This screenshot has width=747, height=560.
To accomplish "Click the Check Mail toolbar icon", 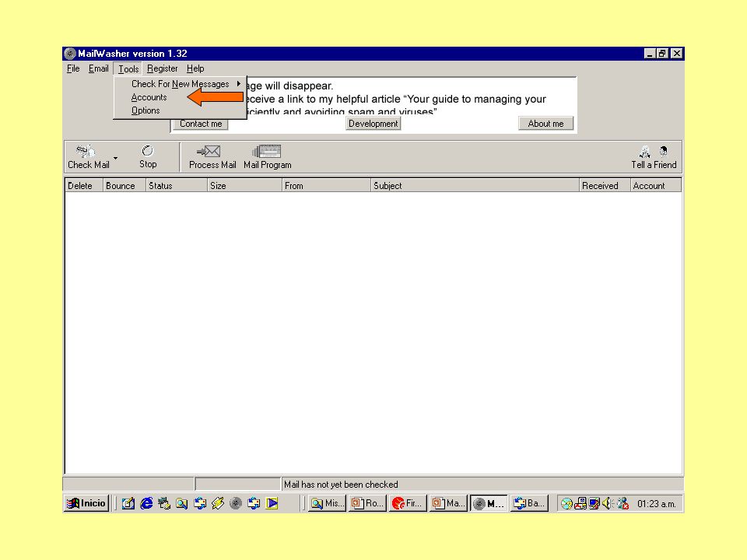I will click(89, 156).
